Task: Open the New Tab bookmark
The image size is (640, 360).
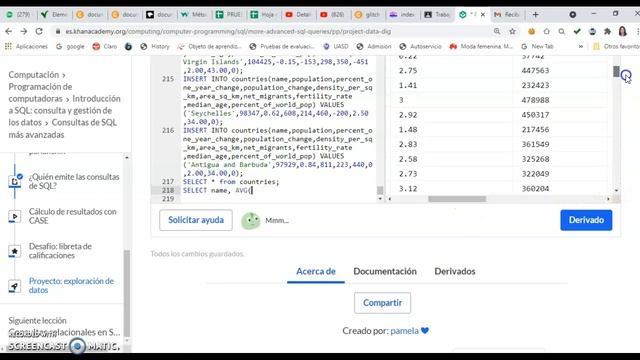Action: click(x=537, y=47)
